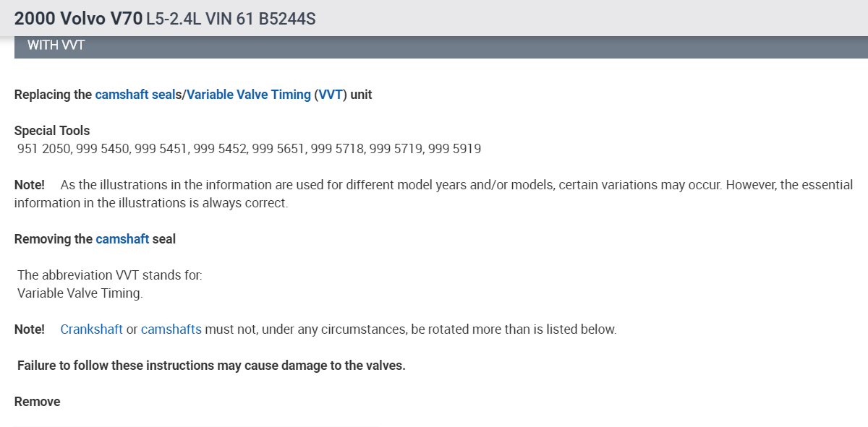The image size is (868, 427).
Task: Click the '2000 Volvo V70' vehicle title
Action: click(x=78, y=19)
